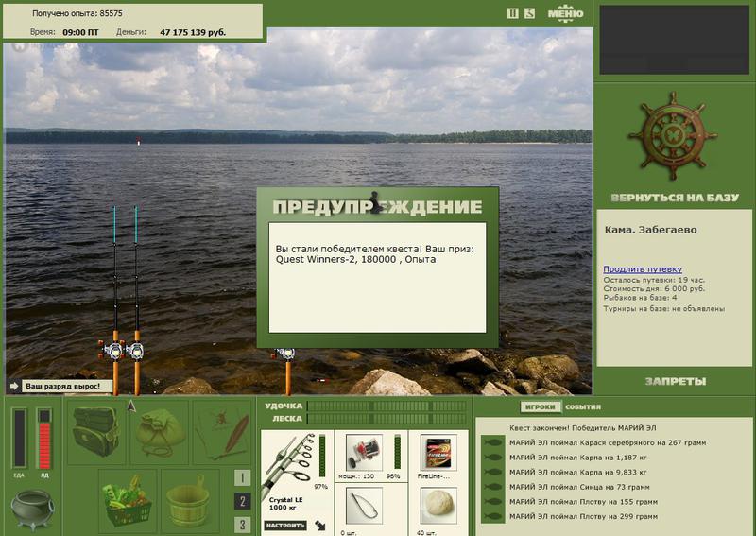Switch to the ИГРОКИ tab

[x=541, y=407]
